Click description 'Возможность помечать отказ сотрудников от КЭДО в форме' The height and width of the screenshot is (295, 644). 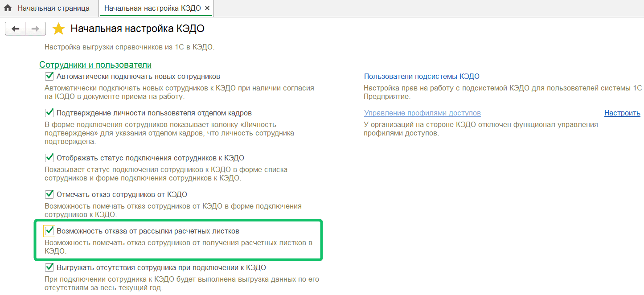[173, 210]
